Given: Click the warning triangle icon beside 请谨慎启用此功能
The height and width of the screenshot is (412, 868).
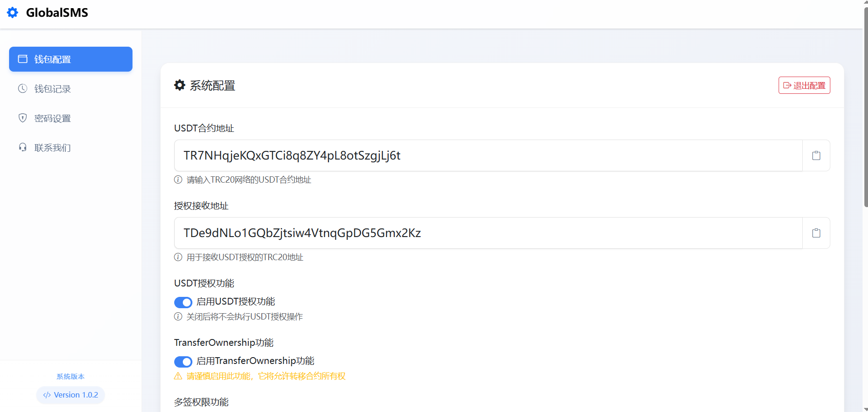Looking at the screenshot, I should [178, 376].
